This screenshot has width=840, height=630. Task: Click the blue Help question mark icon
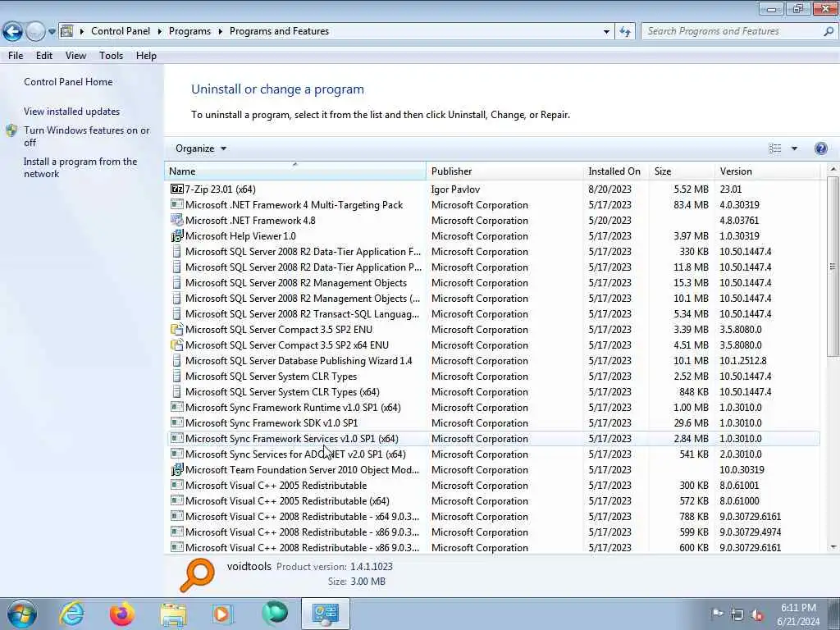click(x=820, y=148)
